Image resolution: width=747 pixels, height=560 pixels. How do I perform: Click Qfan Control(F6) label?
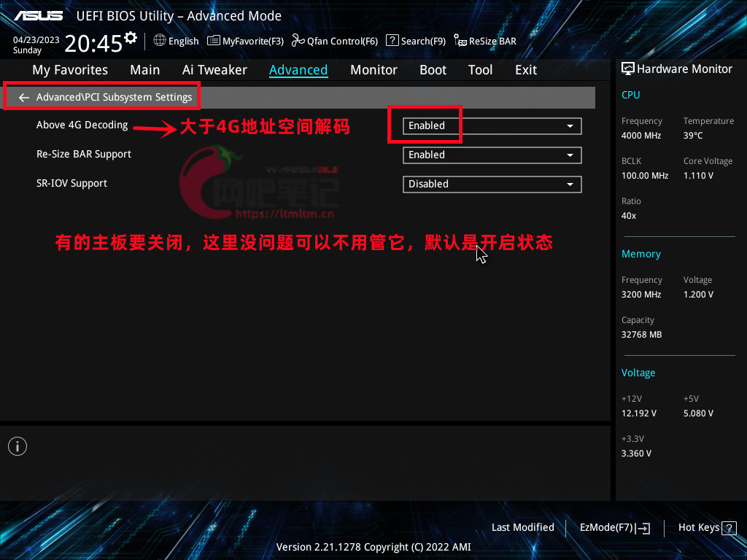click(x=342, y=41)
